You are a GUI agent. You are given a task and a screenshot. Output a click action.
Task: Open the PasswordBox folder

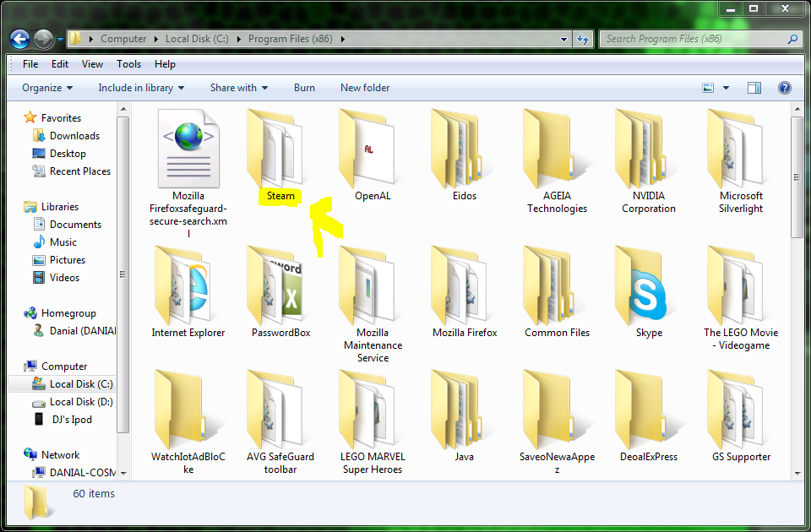coord(280,292)
